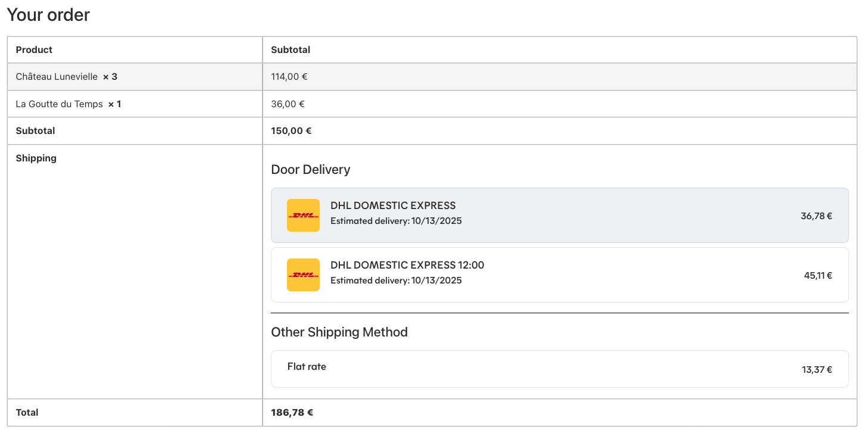868x430 pixels.
Task: Click the 45,11 € shipping price
Action: pyautogui.click(x=817, y=276)
